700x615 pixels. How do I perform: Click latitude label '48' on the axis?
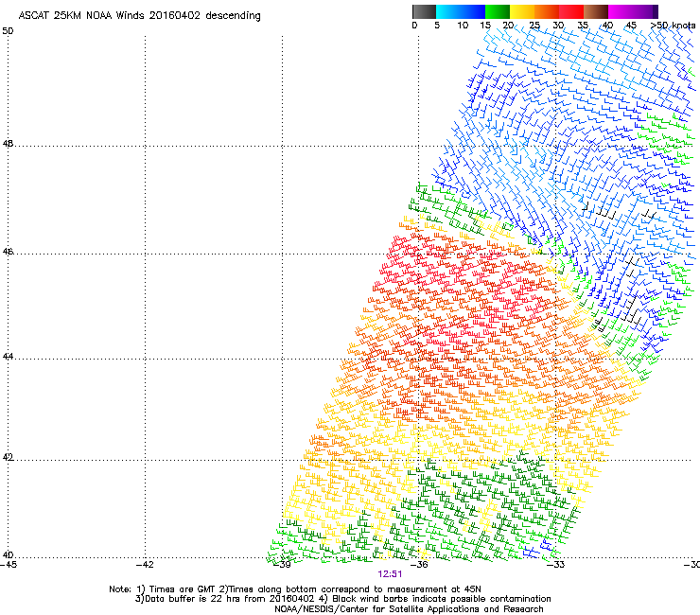[x=8, y=144]
